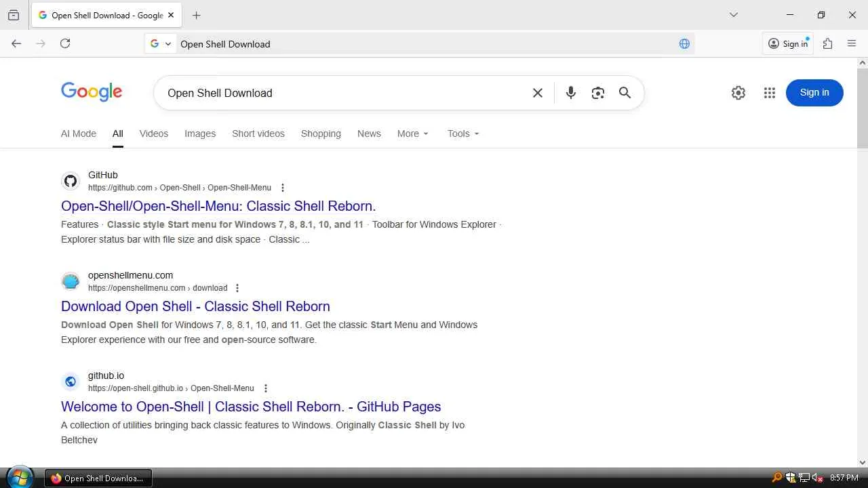
Task: Click the Google search engine icon in address bar
Action: [155, 43]
